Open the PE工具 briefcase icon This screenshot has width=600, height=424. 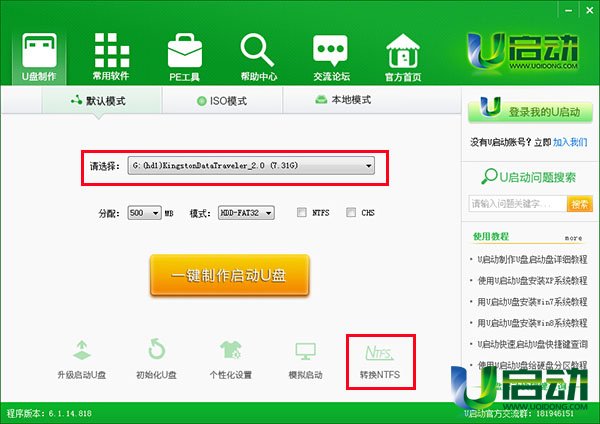185,52
